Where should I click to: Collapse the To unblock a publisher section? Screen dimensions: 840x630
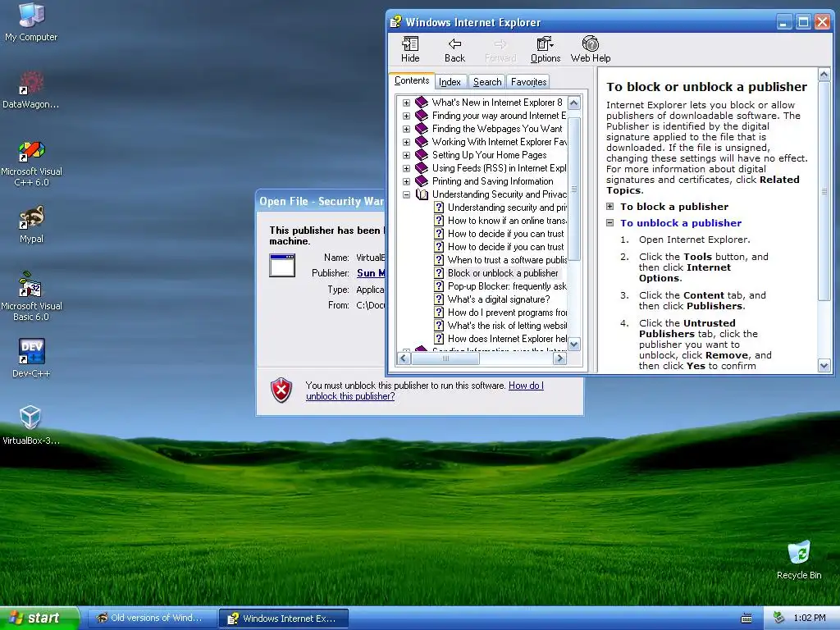click(x=609, y=222)
